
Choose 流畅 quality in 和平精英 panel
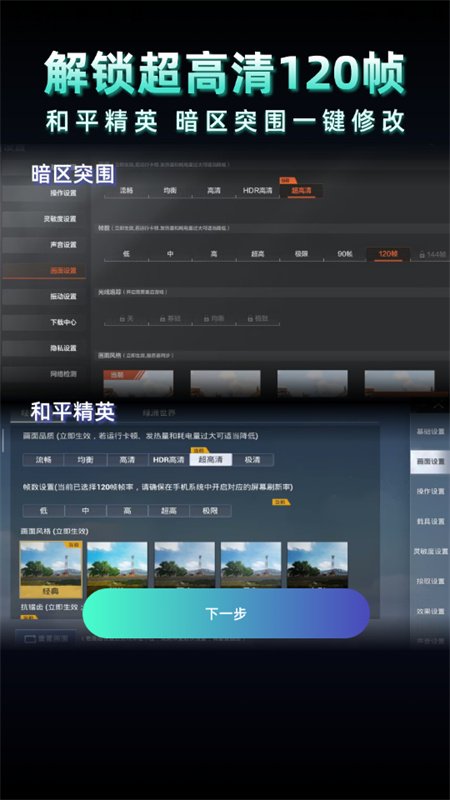tap(43, 460)
